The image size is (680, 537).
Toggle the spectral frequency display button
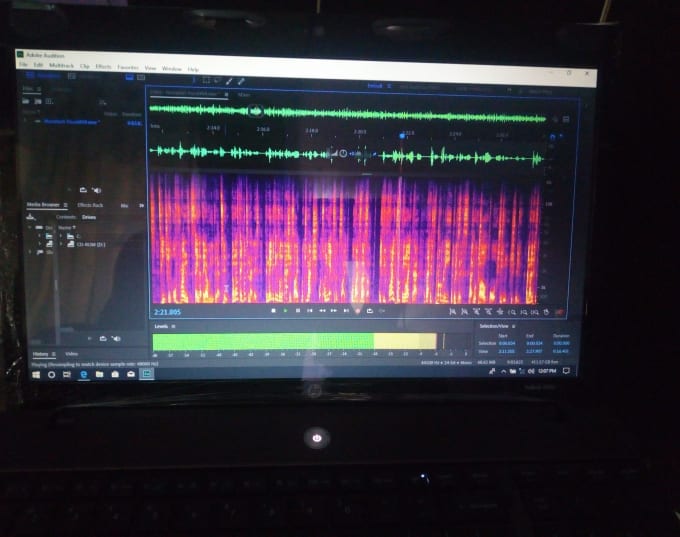pos(129,77)
